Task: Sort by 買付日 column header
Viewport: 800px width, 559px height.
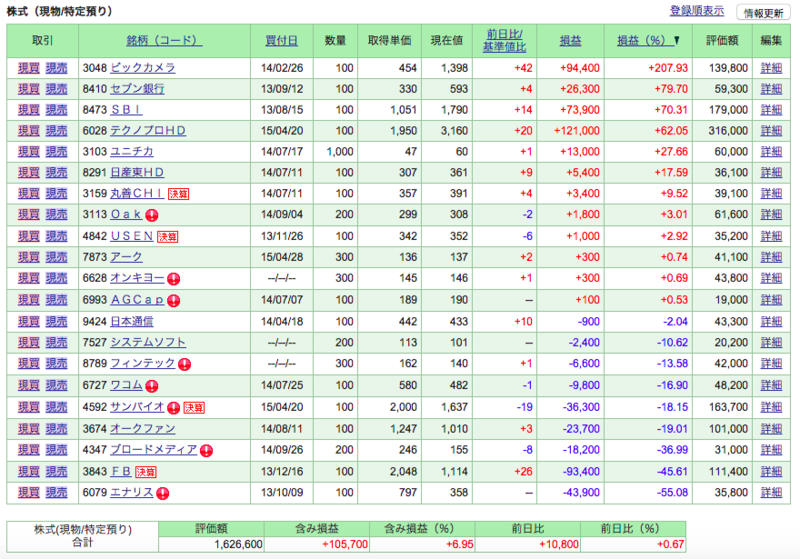Action: coord(281,40)
